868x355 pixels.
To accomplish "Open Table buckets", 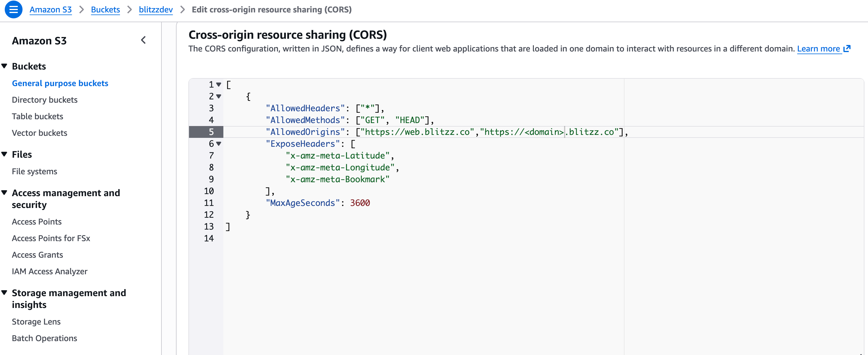I will click(x=37, y=116).
